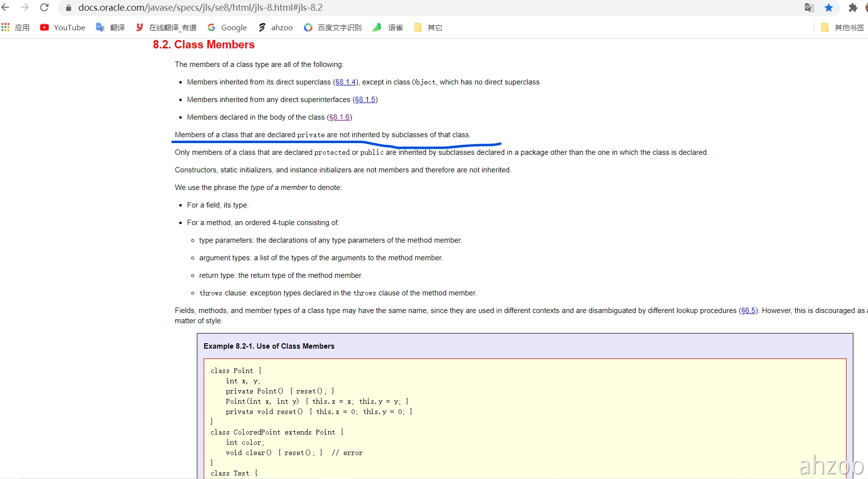The height and width of the screenshot is (479, 868).
Task: Follow the §8.1.5 superinterfaces link
Action: click(x=365, y=100)
